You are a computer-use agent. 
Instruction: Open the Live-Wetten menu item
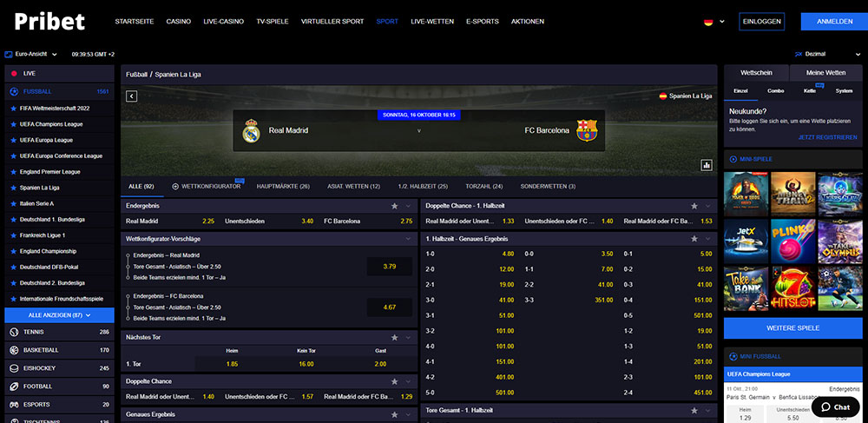point(432,22)
